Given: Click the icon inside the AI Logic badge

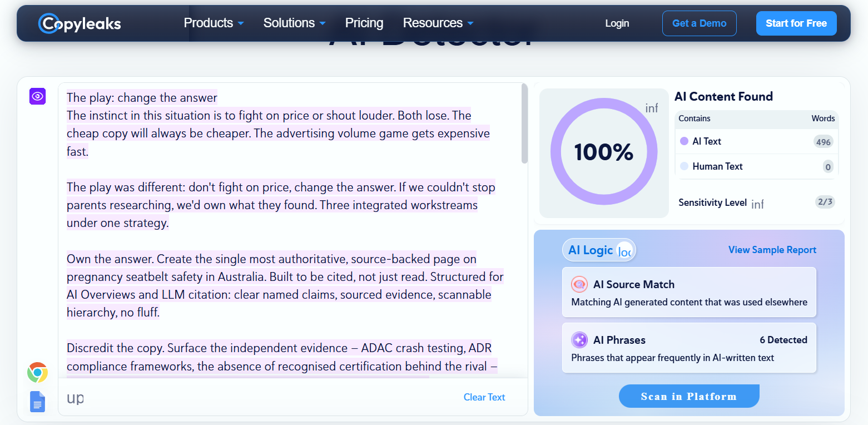Looking at the screenshot, I should point(625,251).
